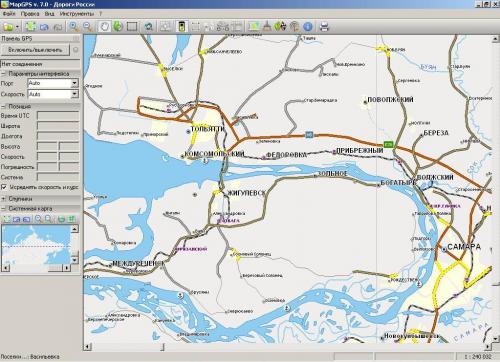The width and height of the screenshot is (500, 362).
Task: Select rectangle area tool
Action: point(132,27)
